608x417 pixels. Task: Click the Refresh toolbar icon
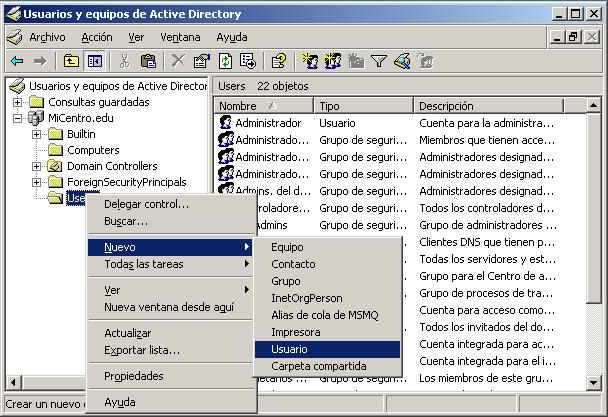tap(225, 62)
